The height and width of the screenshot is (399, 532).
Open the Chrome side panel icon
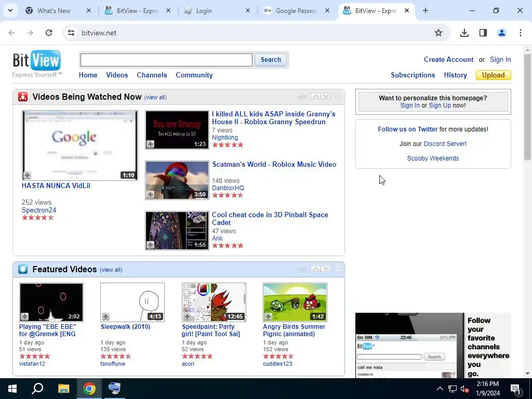[x=483, y=33]
